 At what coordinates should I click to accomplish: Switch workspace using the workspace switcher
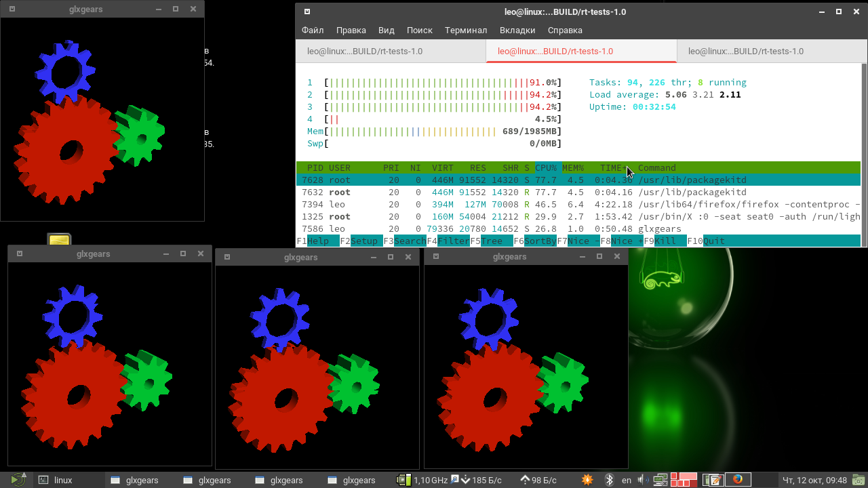coord(684,480)
